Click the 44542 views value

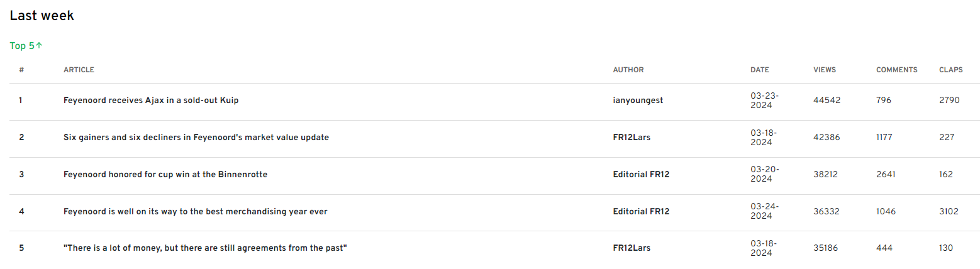pos(827,101)
